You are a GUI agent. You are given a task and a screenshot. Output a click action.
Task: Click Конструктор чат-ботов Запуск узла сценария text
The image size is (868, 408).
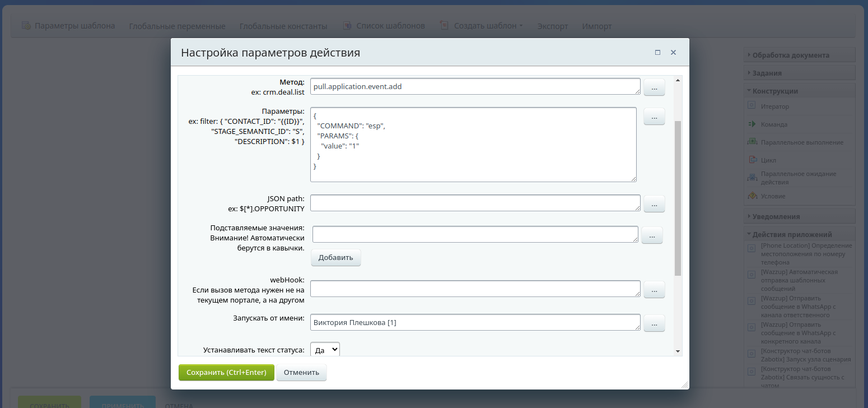[806, 355]
